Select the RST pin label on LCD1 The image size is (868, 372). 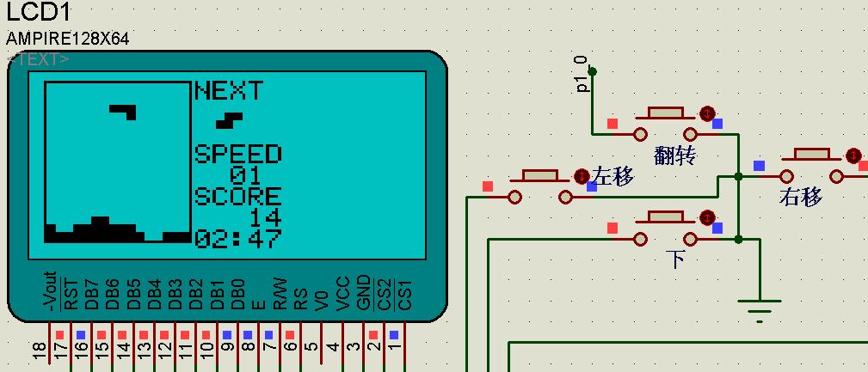tap(71, 296)
